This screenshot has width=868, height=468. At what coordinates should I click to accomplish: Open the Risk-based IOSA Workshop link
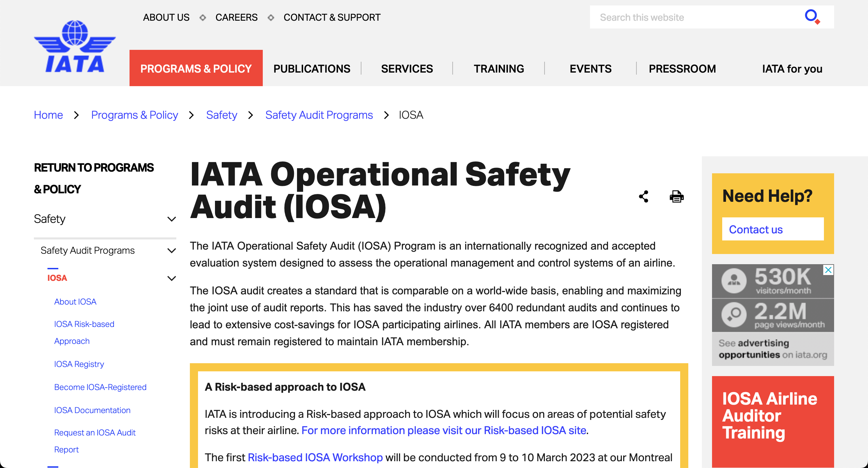point(315,457)
